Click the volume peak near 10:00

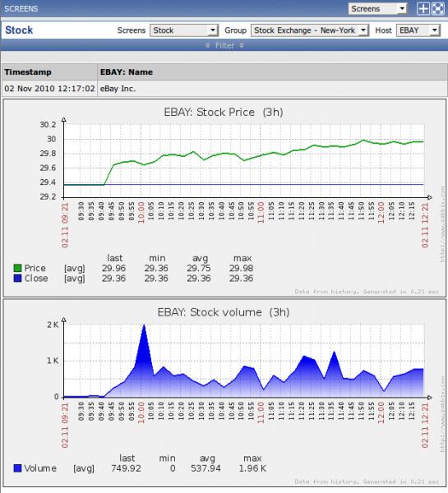144,325
